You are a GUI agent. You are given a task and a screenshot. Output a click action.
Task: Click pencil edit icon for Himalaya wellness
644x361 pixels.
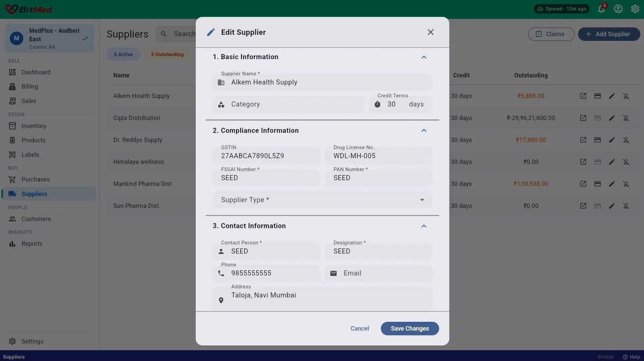click(612, 162)
